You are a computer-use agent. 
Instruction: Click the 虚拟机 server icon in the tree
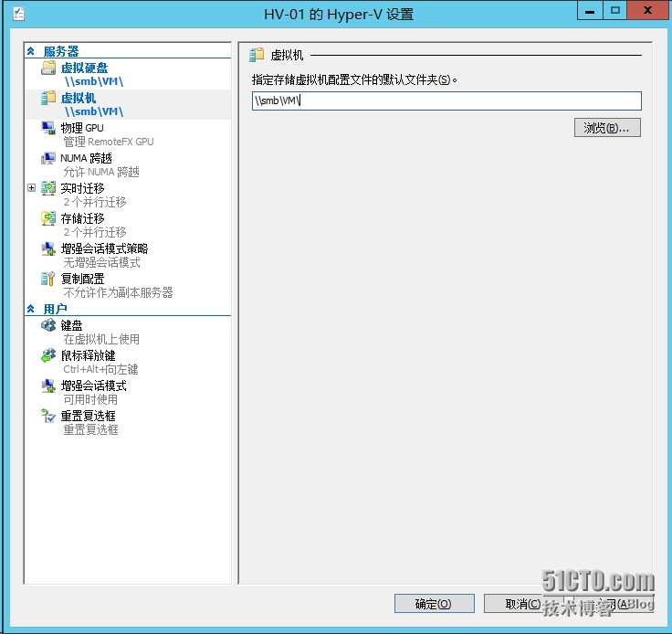(x=48, y=98)
